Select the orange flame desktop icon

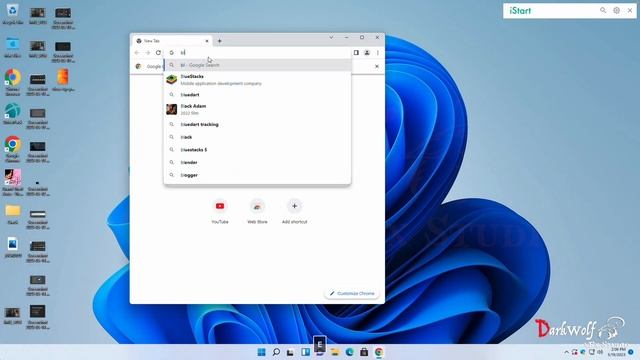point(63,80)
